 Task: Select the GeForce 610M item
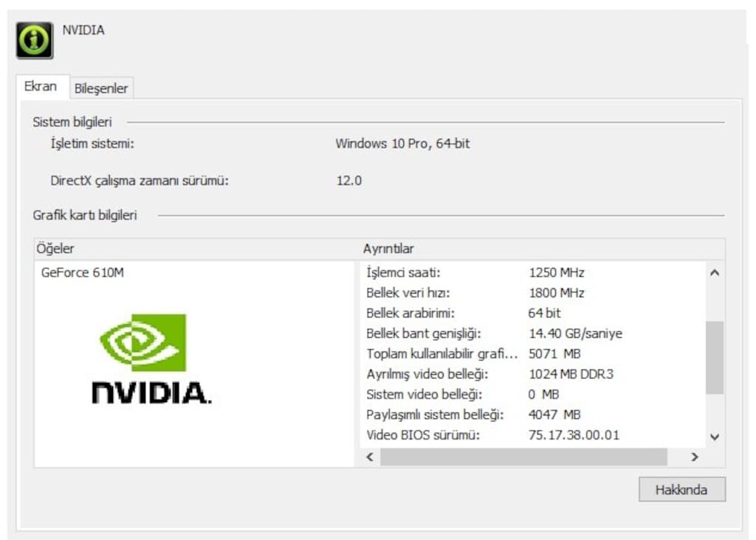[83, 273]
